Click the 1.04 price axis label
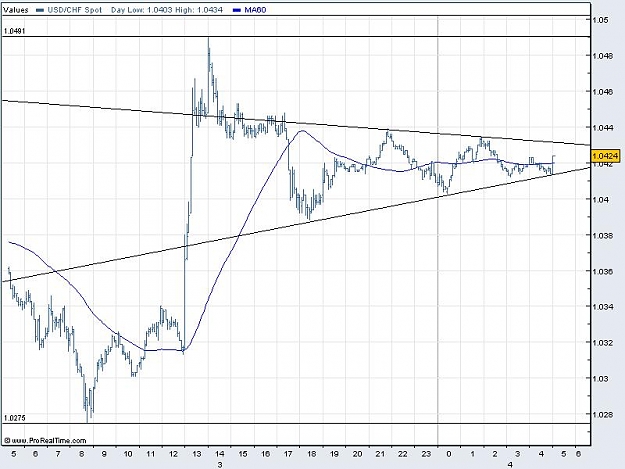Image resolution: width=625 pixels, height=469 pixels. [x=600, y=200]
